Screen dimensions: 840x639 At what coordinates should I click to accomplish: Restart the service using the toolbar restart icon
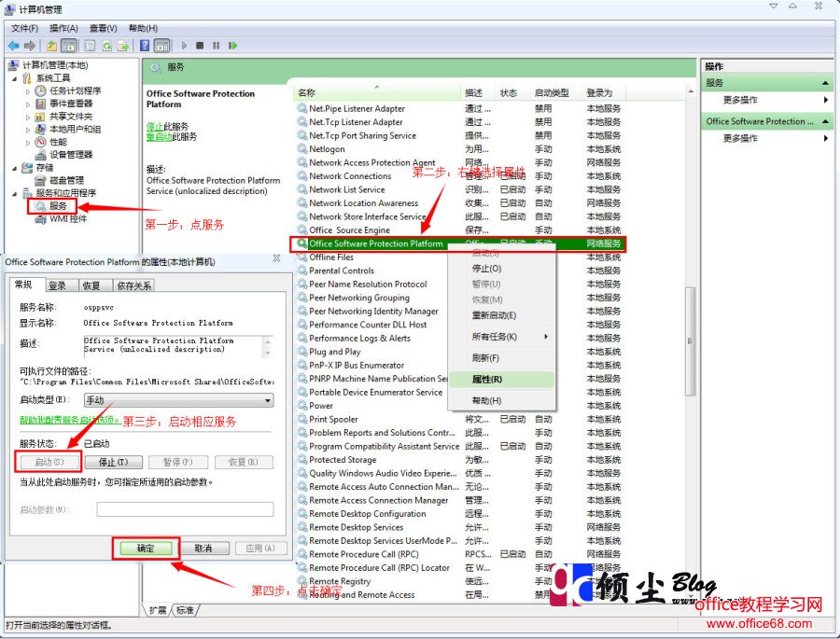(x=231, y=45)
